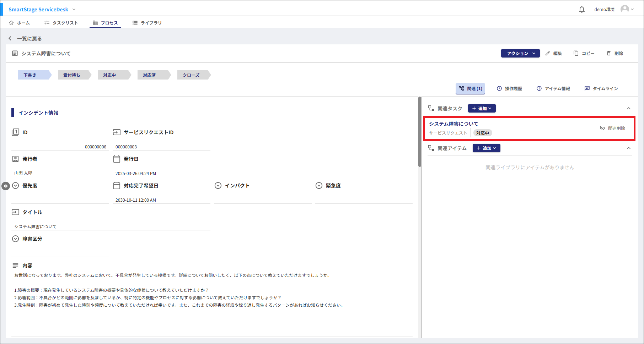Open the 追加 dropdown next to 関連タスク

(482, 108)
